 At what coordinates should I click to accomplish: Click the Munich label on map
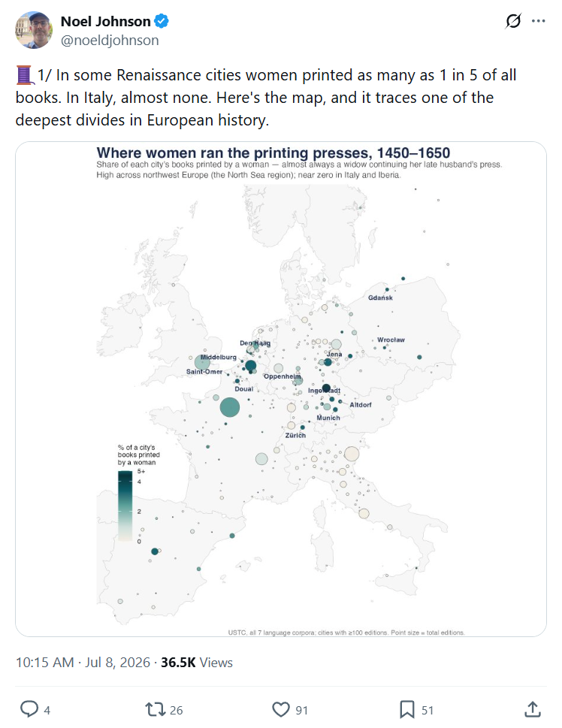(x=328, y=418)
